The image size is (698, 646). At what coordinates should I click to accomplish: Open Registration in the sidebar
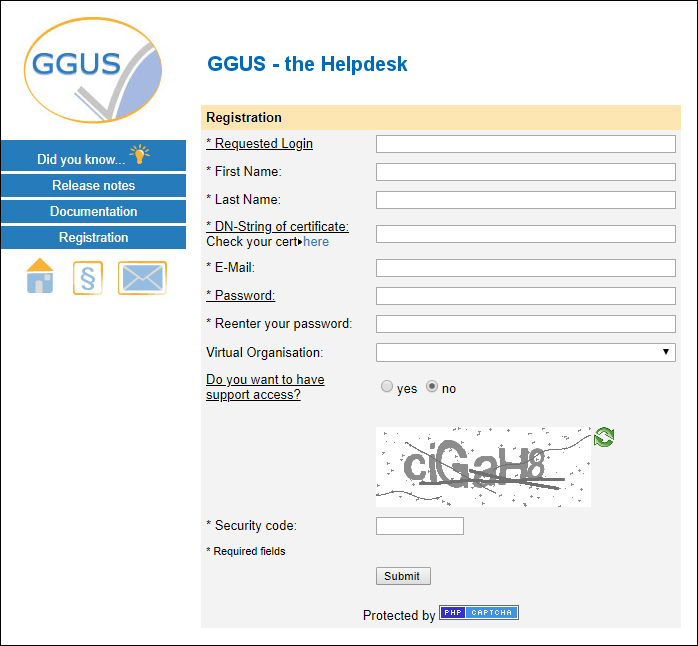[x=93, y=237]
